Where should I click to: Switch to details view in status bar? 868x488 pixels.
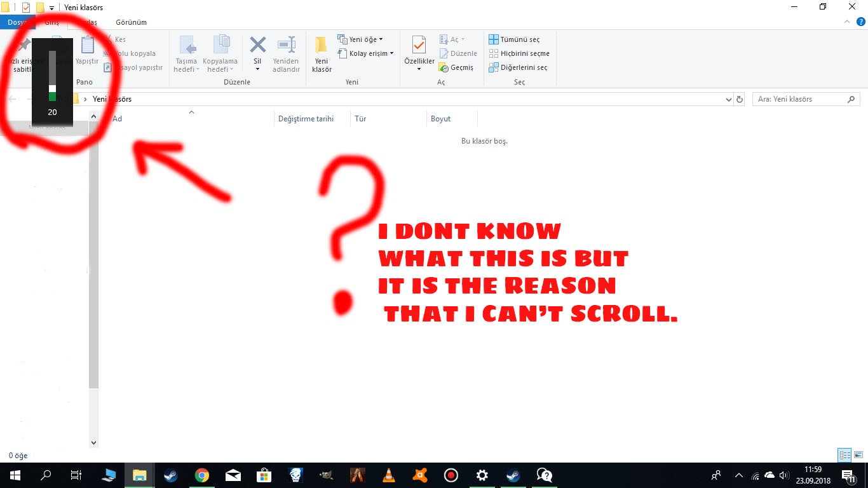click(844, 455)
